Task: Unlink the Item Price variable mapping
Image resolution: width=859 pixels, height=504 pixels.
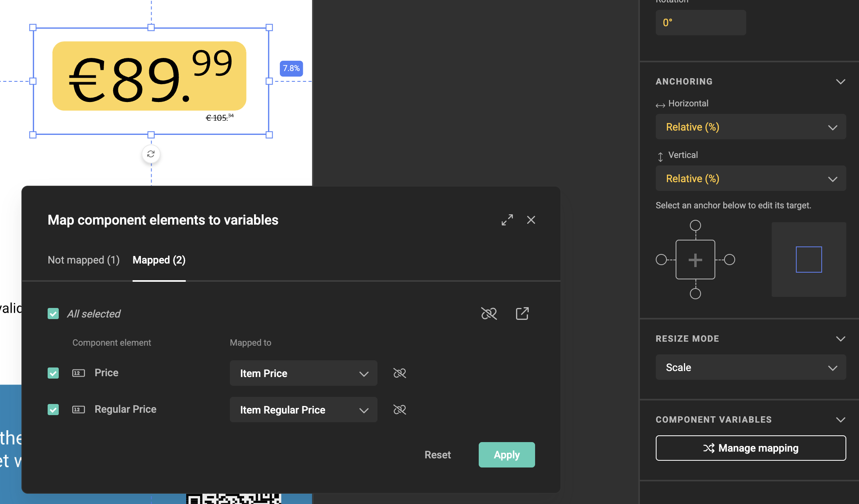Action: [399, 373]
